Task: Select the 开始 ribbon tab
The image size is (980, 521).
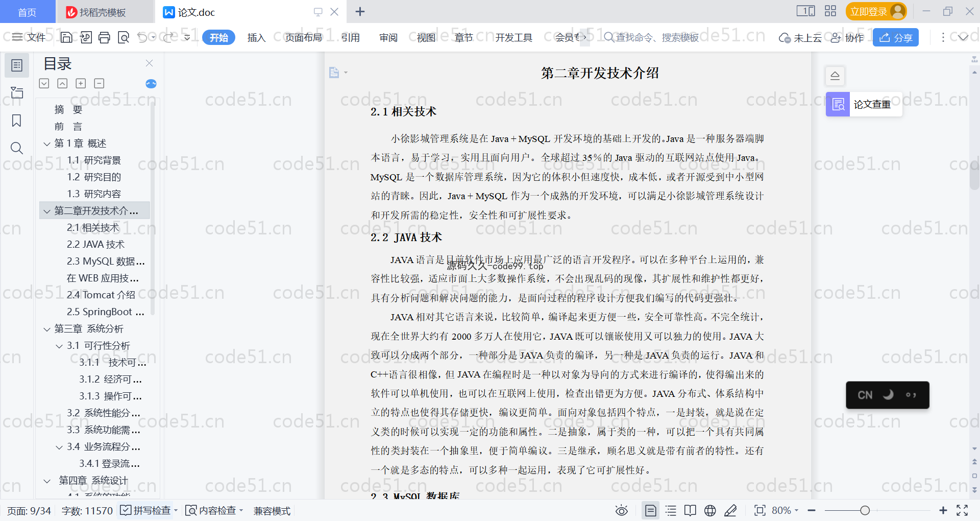Action: (218, 37)
